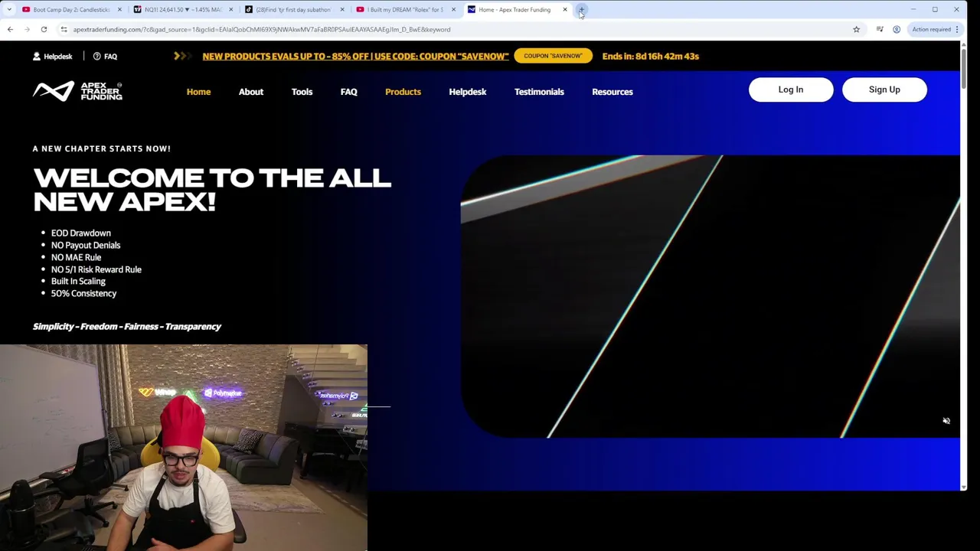980x551 pixels.
Task: Unmute the hero video speaker icon
Action: click(x=946, y=421)
